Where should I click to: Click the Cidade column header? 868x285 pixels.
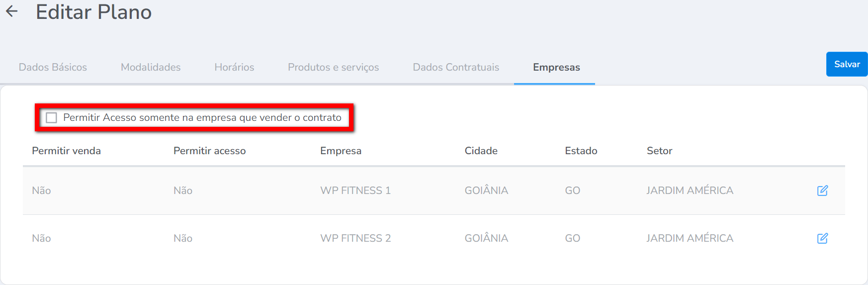(x=481, y=151)
